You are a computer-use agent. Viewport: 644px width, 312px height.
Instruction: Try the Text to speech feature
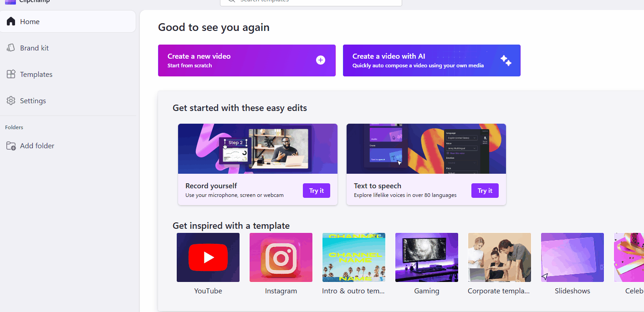tap(485, 191)
